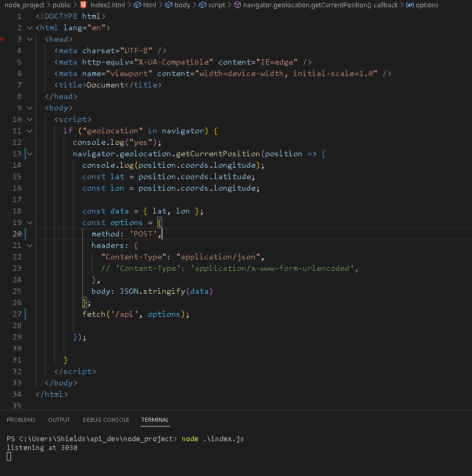
Task: Click the html element icon in breadcrumb
Action: point(138,5)
